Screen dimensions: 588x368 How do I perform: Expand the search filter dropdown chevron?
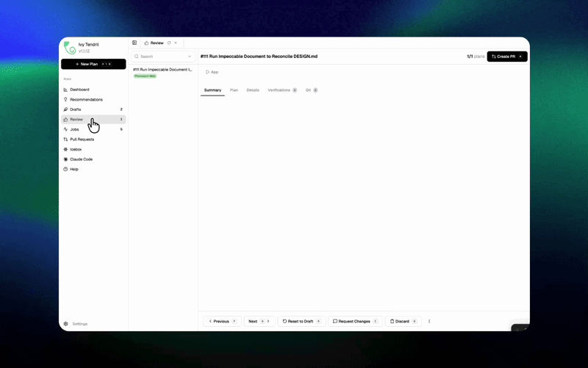(190, 57)
